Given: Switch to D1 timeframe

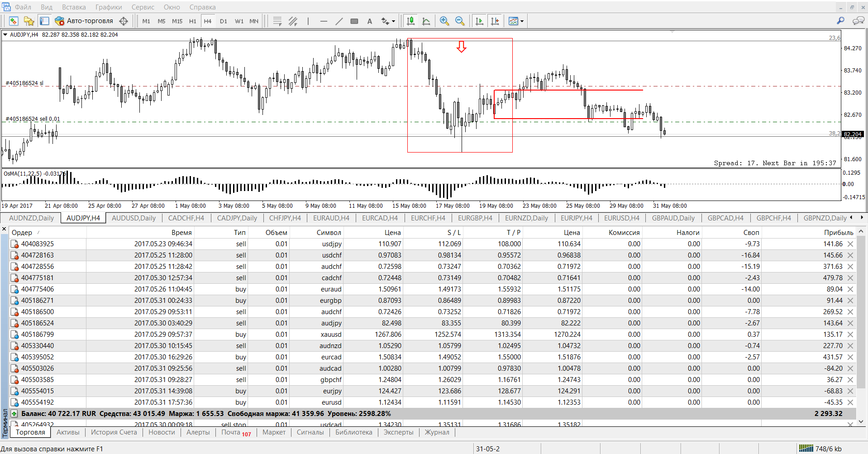Looking at the screenshot, I should coord(224,21).
